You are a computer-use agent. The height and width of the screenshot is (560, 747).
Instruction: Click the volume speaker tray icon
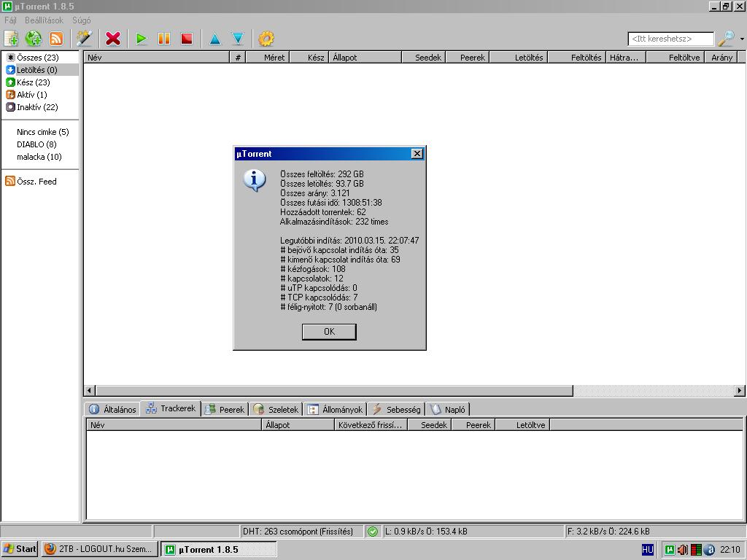683,550
